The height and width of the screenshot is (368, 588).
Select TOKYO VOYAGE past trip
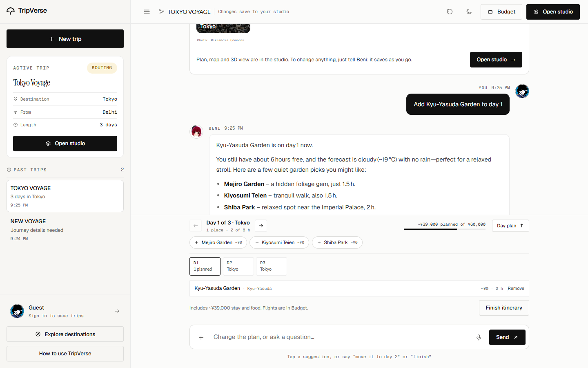pos(65,196)
